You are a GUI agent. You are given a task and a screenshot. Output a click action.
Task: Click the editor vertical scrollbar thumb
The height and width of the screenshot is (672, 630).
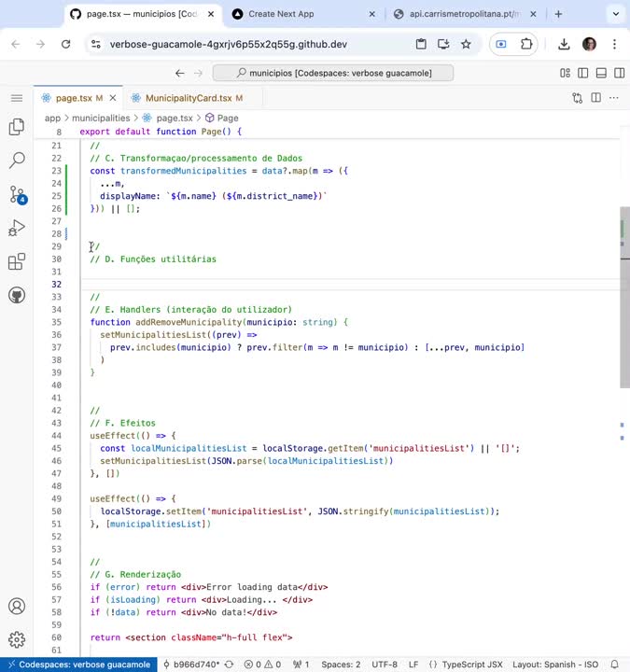point(624,298)
